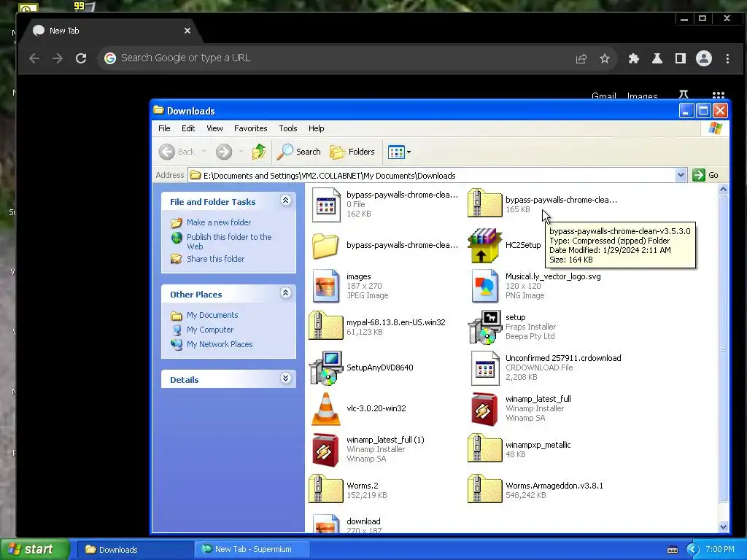Click the file list scroll down arrow
The height and width of the screenshot is (560, 747).
point(723,526)
